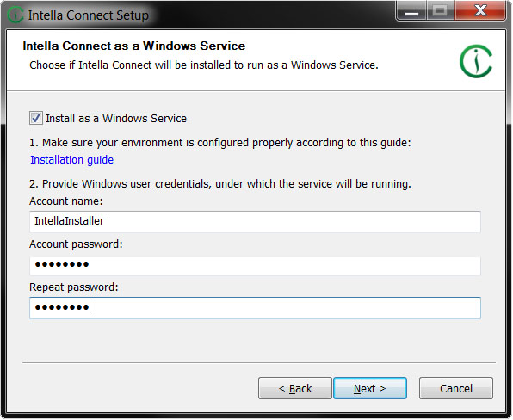Image resolution: width=513 pixels, height=420 pixels.
Task: Focus the Account password field
Action: pyautogui.click(x=255, y=265)
